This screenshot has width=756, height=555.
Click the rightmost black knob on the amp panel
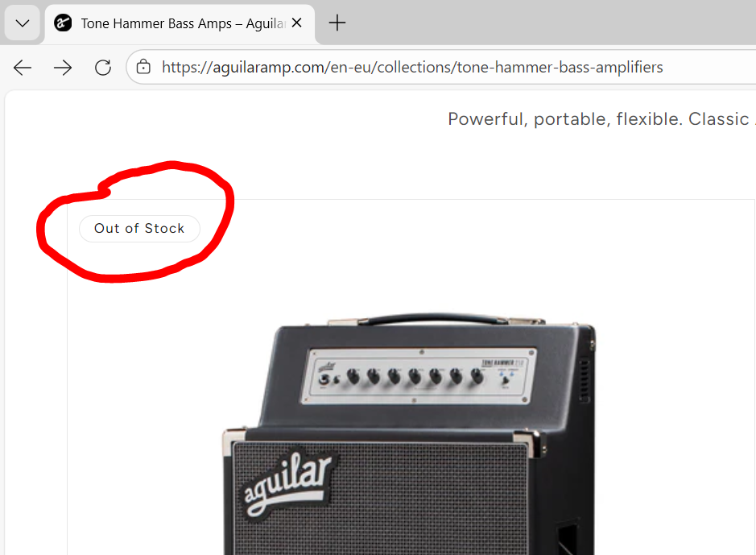477,375
